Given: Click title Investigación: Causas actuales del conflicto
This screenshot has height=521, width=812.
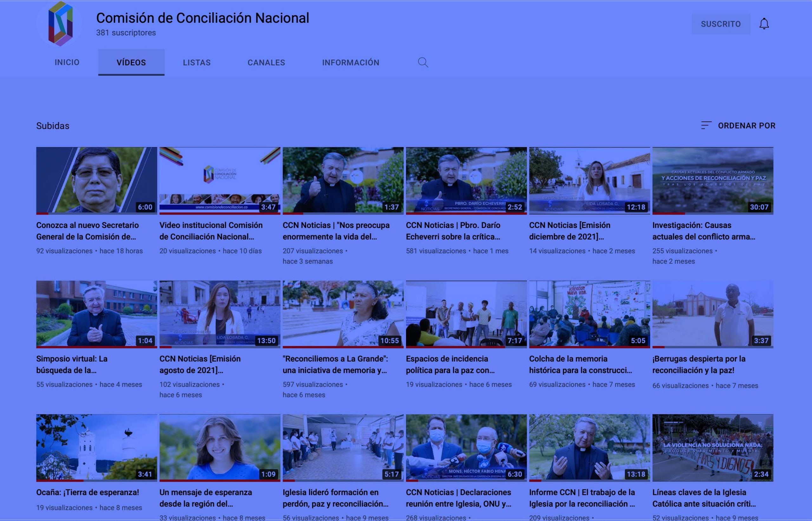Looking at the screenshot, I should (704, 231).
